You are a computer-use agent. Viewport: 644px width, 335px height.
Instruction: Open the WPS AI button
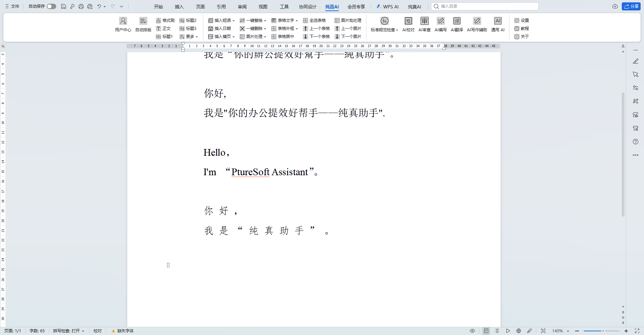tap(388, 7)
